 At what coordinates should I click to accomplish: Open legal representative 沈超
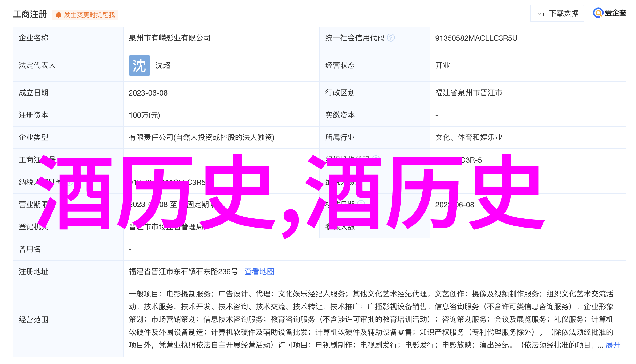pos(163,65)
